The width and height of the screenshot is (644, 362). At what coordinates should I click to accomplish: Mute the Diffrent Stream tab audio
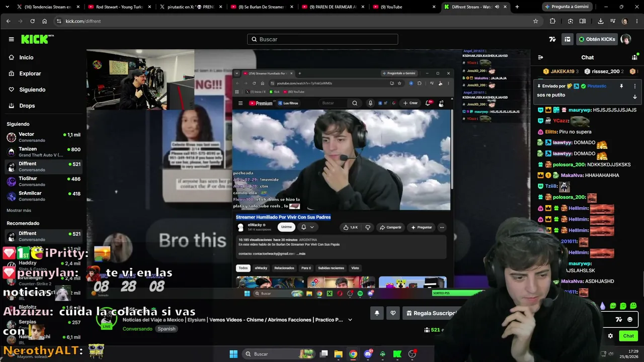[x=497, y=7]
